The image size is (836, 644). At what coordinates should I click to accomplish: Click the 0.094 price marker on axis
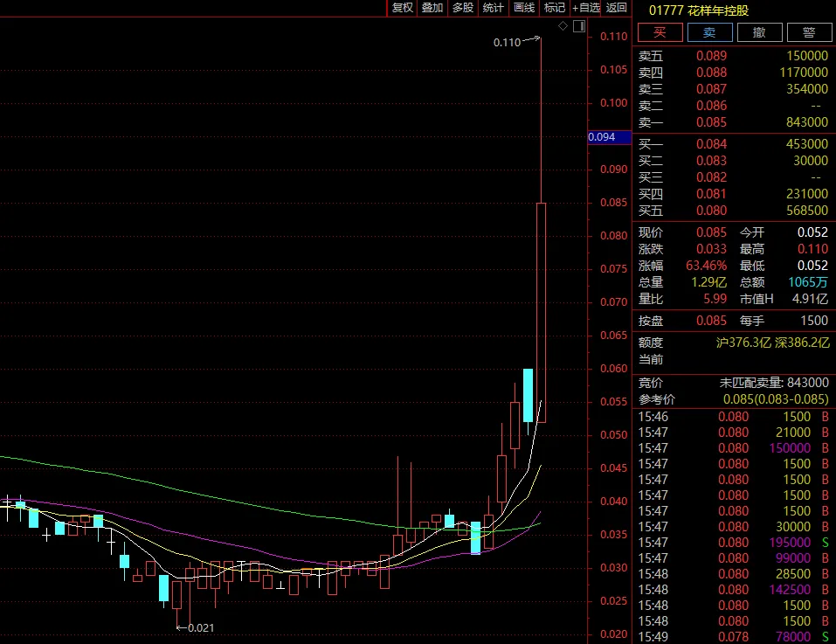[x=602, y=137]
